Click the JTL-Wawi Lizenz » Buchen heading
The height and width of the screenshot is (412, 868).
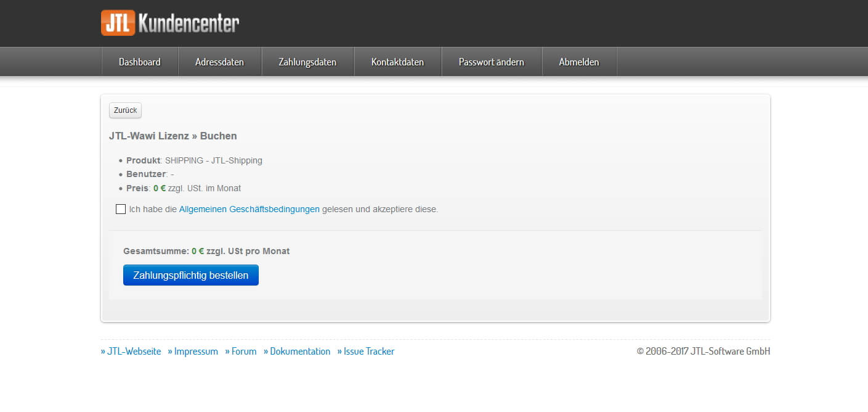click(x=173, y=136)
